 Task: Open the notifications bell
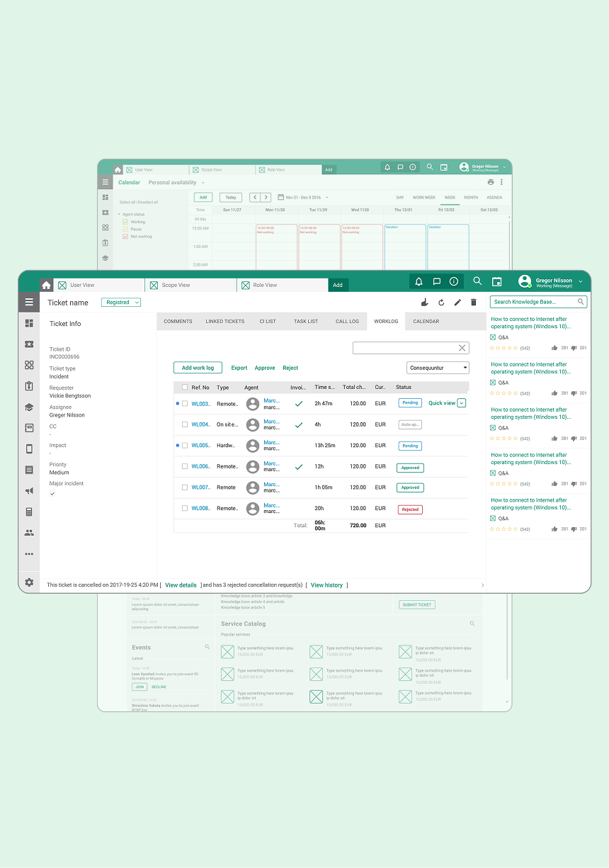[419, 281]
